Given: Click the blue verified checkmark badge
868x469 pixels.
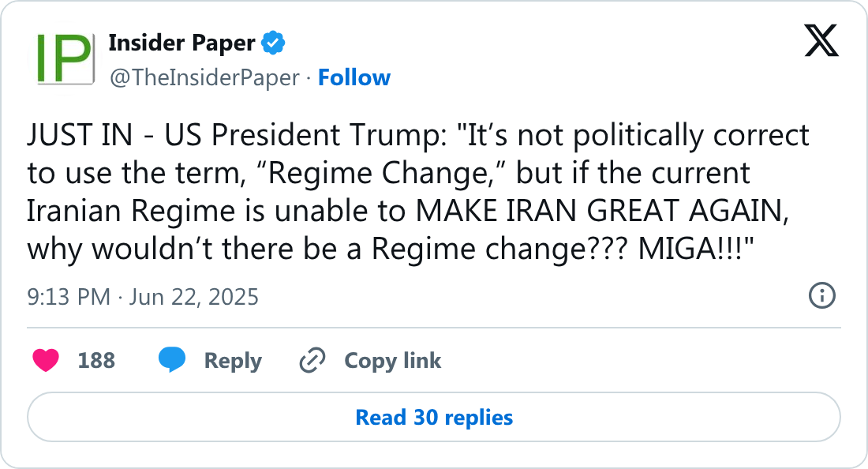Looking at the screenshot, I should [273, 43].
